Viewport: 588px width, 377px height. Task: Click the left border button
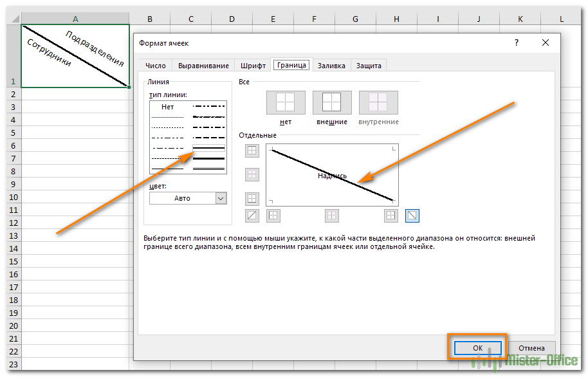(273, 216)
